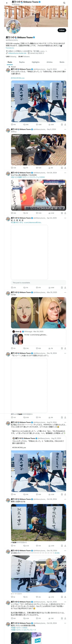This screenshot has height=644, width=72.
Task: Go back using the top-left arrow
Action: [x=7, y=3]
